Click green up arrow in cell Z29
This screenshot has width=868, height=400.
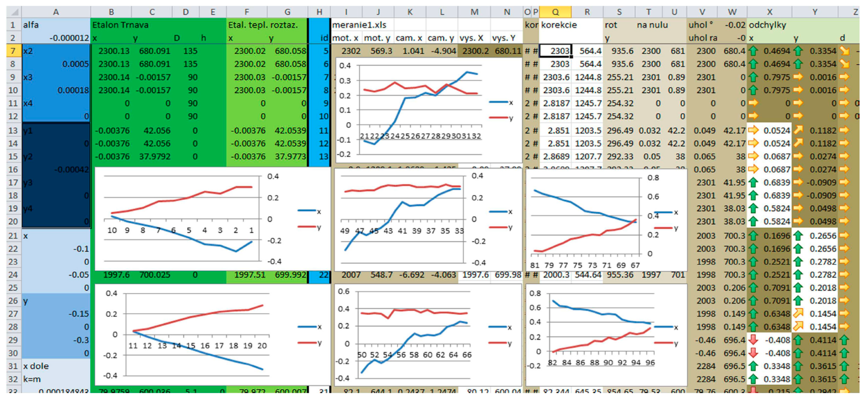[844, 340]
